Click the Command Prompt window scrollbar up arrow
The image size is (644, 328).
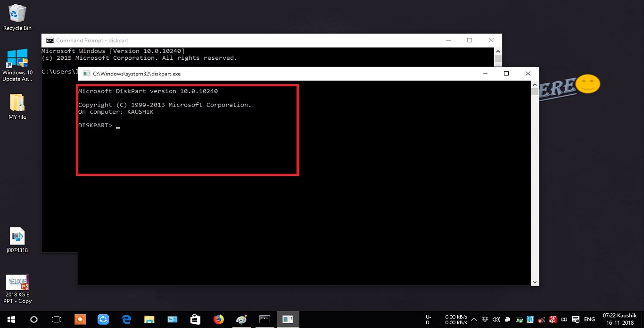pyautogui.click(x=498, y=51)
